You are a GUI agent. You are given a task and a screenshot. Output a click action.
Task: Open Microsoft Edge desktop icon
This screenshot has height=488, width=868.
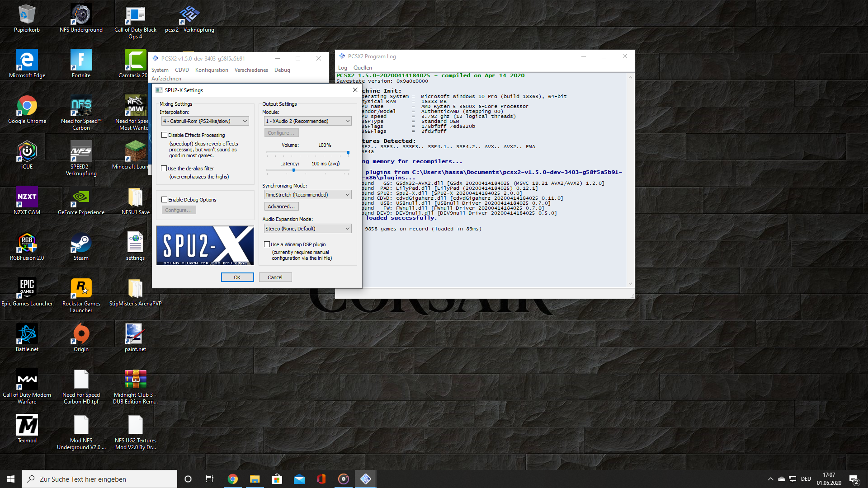click(27, 64)
